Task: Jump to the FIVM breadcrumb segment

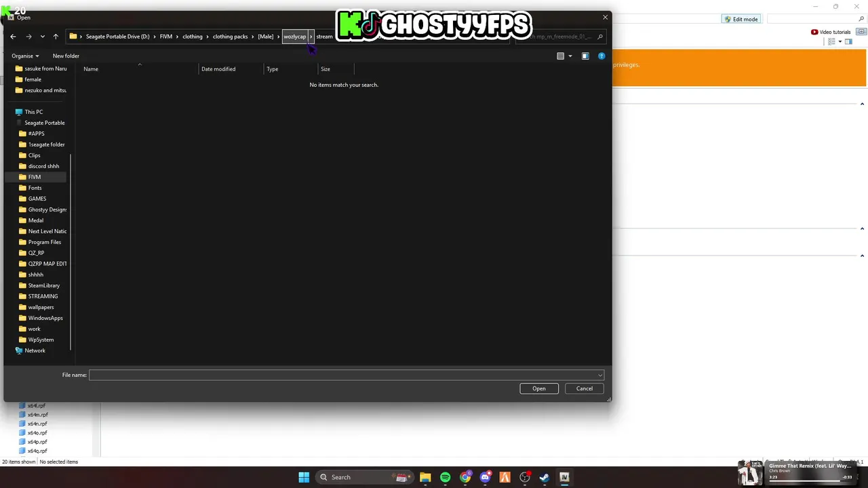Action: pos(166,37)
